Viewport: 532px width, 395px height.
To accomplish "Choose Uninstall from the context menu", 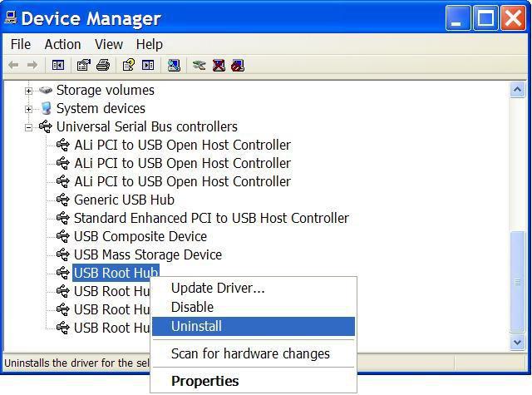I will click(254, 326).
